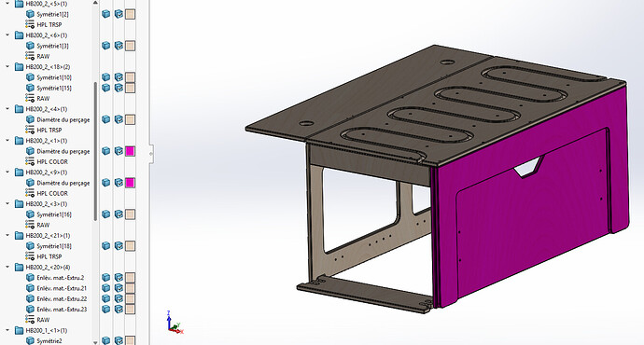Select the Enlèv. mat.-Extru.22 body label
Screen dimensions: 644x345
62,298
